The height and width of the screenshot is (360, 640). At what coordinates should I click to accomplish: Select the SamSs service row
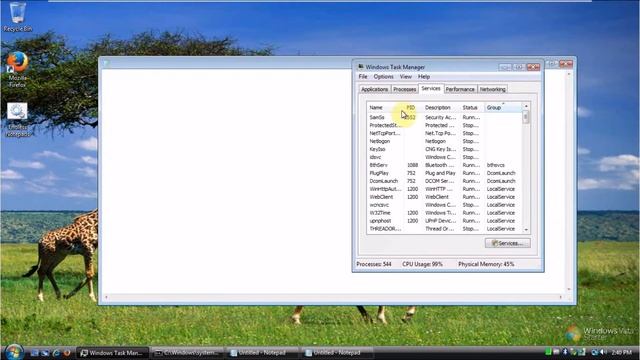(x=444, y=118)
